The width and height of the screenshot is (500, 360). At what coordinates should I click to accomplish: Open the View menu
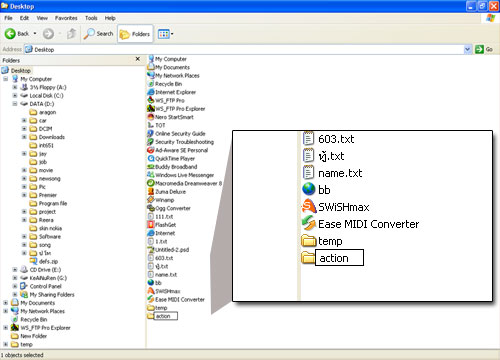pos(42,18)
